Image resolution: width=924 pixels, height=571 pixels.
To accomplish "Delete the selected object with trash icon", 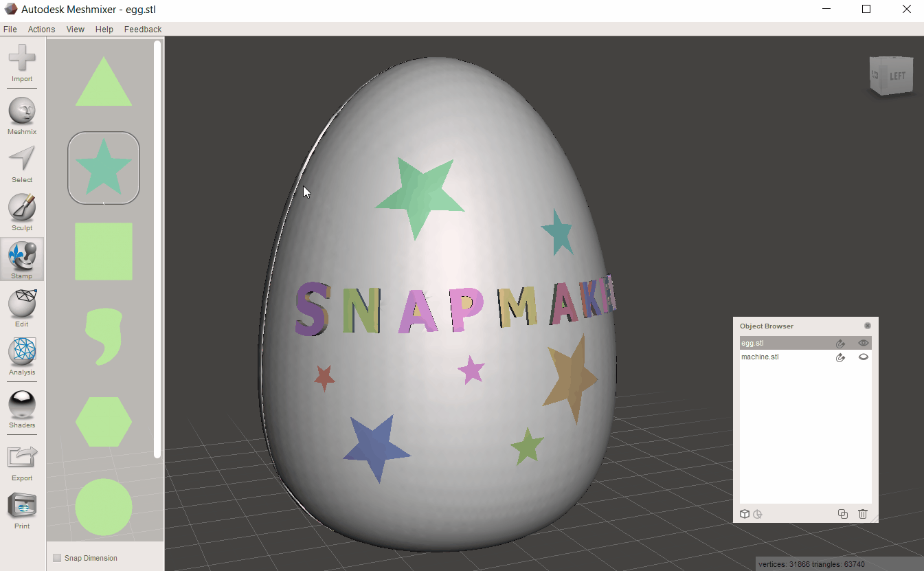I will 863,514.
